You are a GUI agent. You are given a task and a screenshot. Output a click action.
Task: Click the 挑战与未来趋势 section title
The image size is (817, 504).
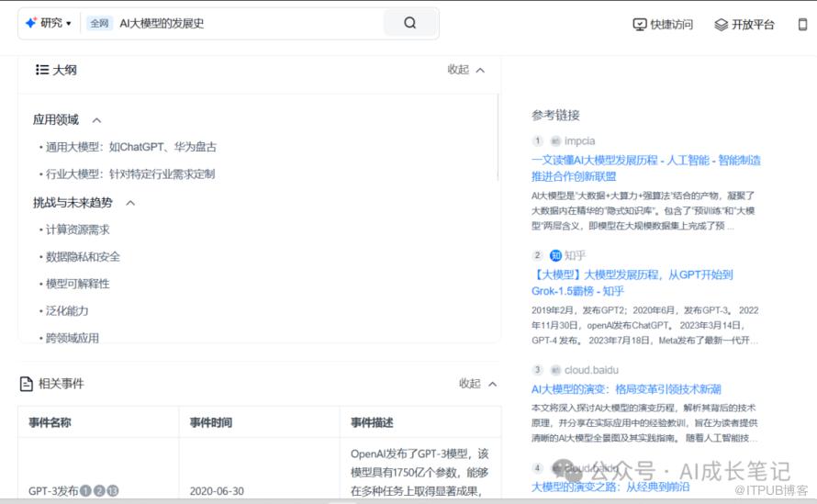(73, 203)
